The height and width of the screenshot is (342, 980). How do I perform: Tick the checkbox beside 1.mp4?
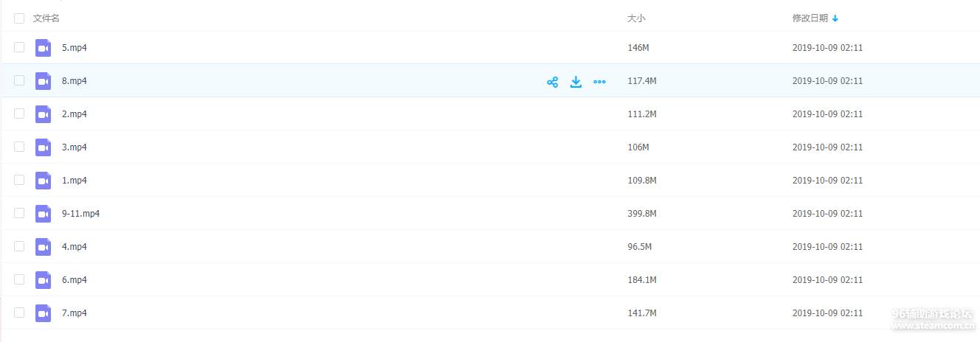point(19,181)
